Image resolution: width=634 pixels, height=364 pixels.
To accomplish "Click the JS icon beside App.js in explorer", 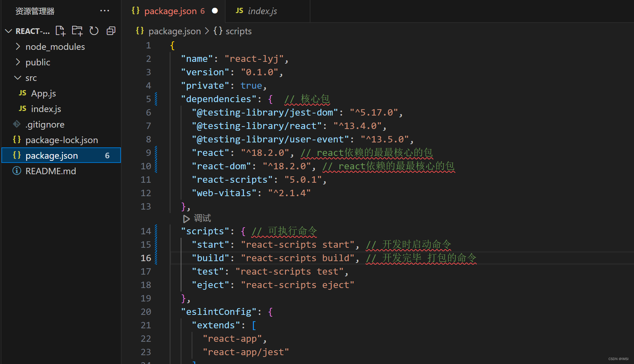I will pyautogui.click(x=23, y=93).
